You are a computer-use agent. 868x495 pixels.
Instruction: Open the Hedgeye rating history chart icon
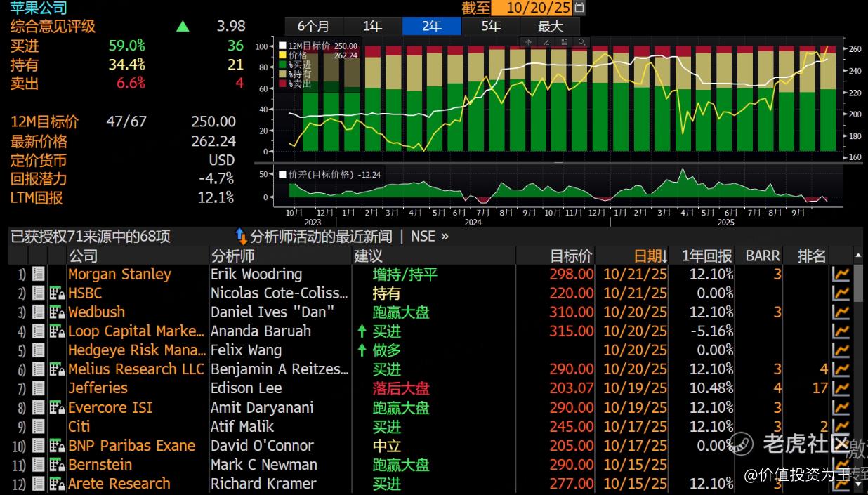pyautogui.click(x=841, y=350)
